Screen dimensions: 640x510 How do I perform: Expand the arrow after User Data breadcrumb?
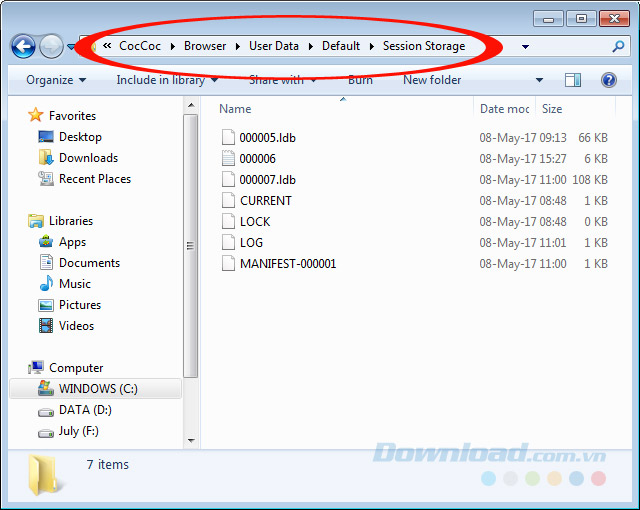click(311, 47)
